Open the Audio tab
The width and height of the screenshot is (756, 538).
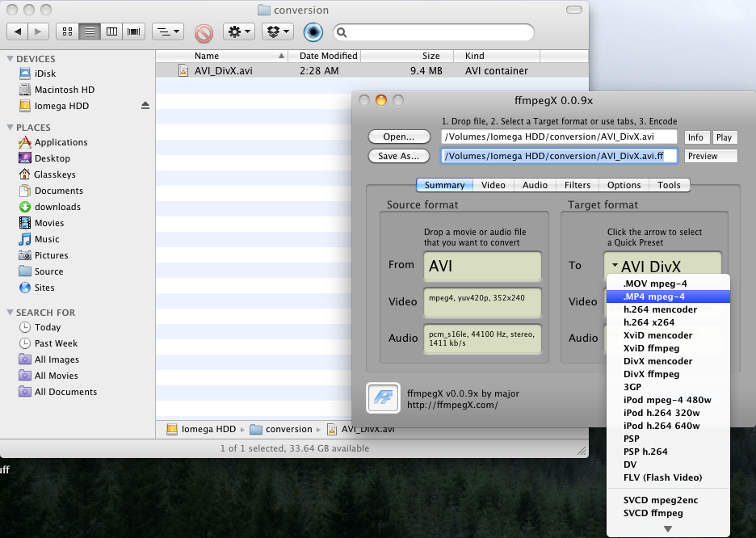click(x=535, y=185)
